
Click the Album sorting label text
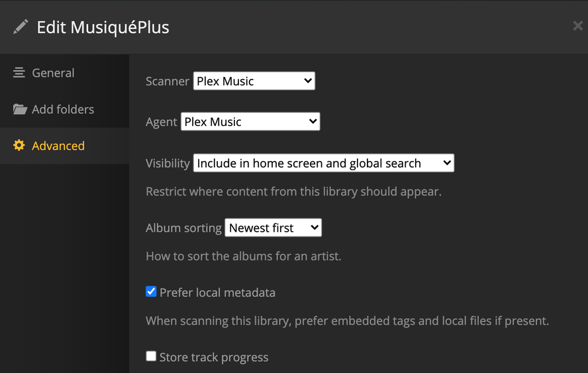183,228
